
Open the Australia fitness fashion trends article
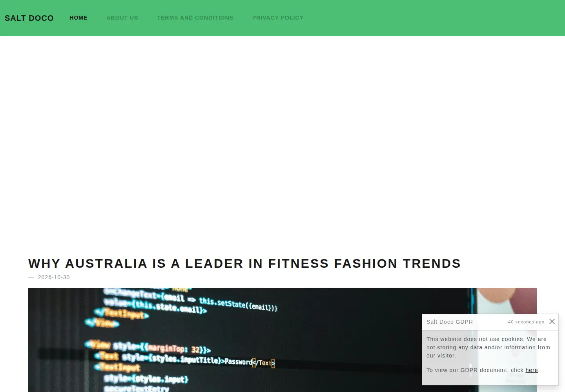click(244, 263)
